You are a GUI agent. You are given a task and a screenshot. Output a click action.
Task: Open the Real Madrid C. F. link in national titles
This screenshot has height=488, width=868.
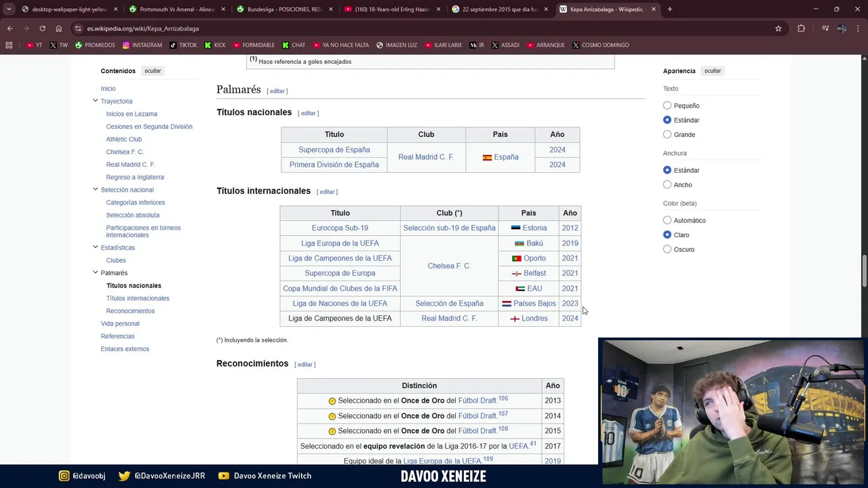coord(426,157)
